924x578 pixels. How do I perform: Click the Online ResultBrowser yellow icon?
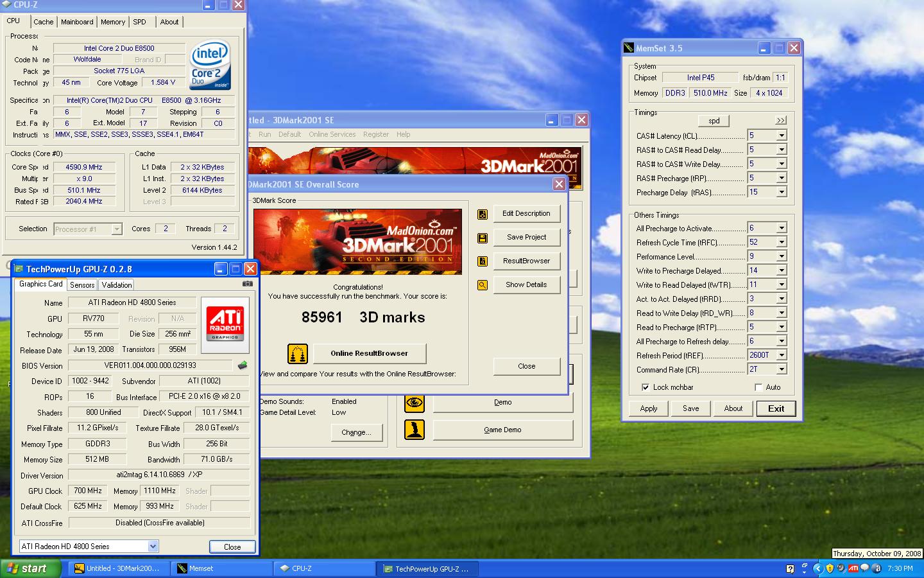pos(297,353)
